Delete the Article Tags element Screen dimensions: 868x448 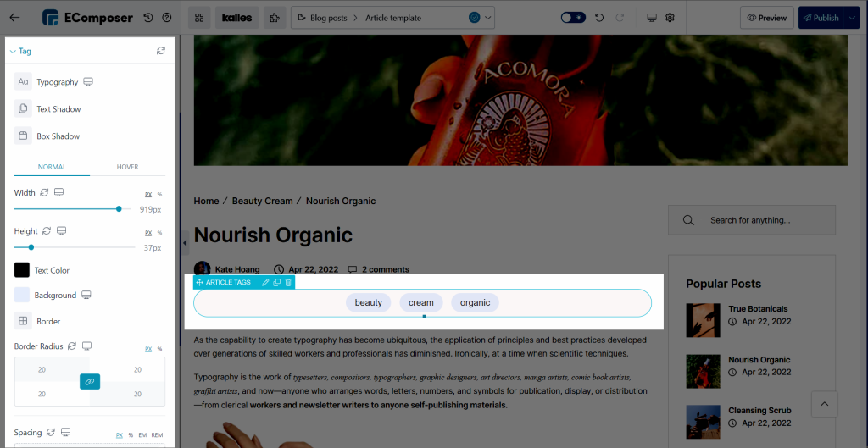288,282
